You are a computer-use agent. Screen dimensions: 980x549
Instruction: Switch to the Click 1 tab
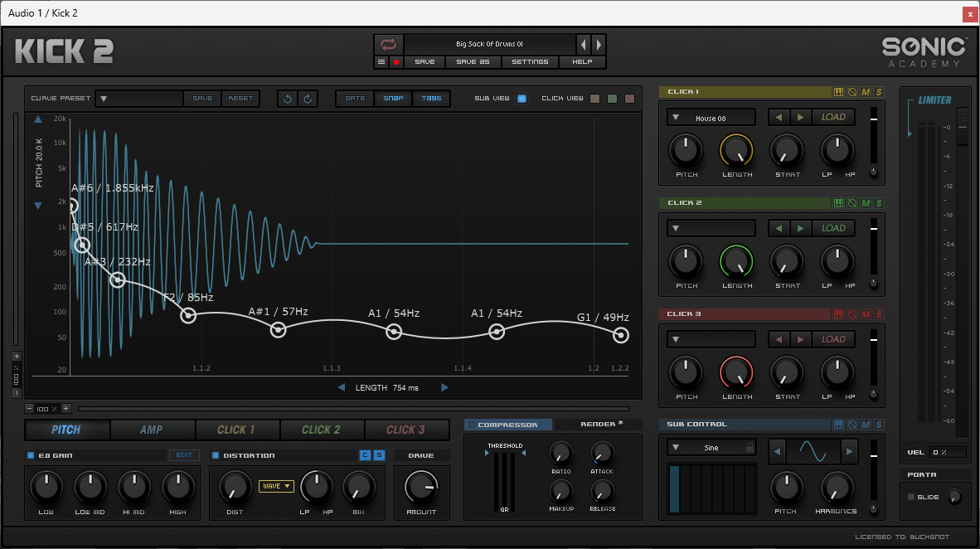click(x=236, y=430)
